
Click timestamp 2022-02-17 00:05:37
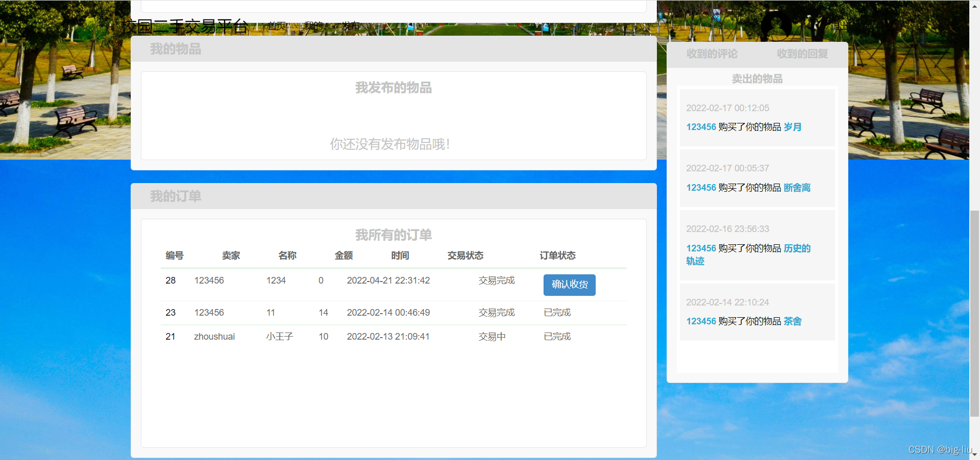(x=727, y=168)
